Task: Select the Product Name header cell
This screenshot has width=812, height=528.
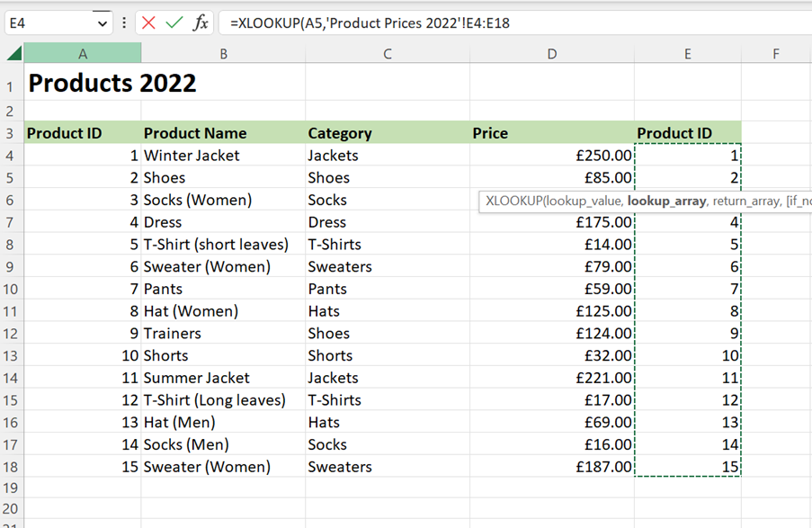Action: point(195,133)
